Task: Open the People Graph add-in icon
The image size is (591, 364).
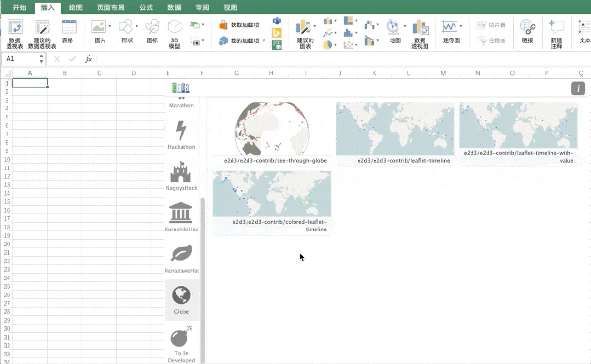Action: tap(277, 45)
